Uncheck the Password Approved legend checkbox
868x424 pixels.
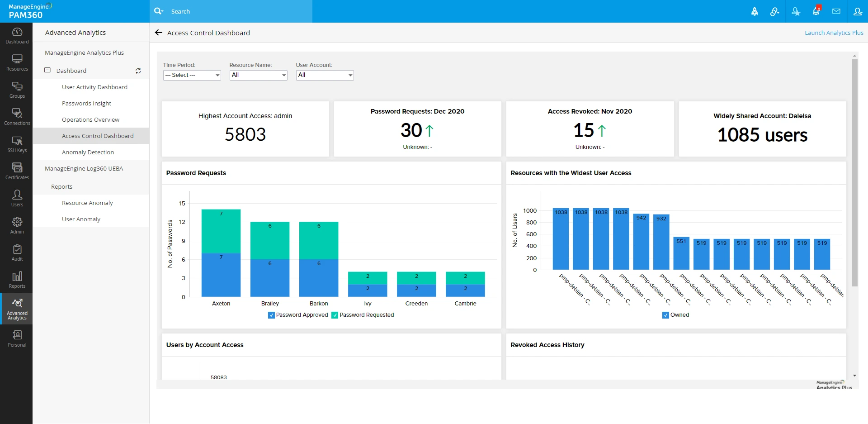coord(271,315)
